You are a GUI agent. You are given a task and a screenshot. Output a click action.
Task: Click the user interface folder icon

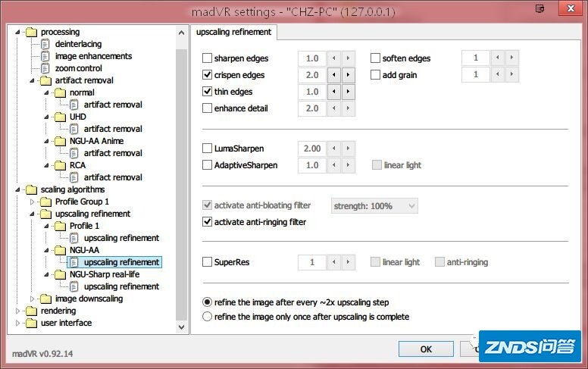click(31, 323)
